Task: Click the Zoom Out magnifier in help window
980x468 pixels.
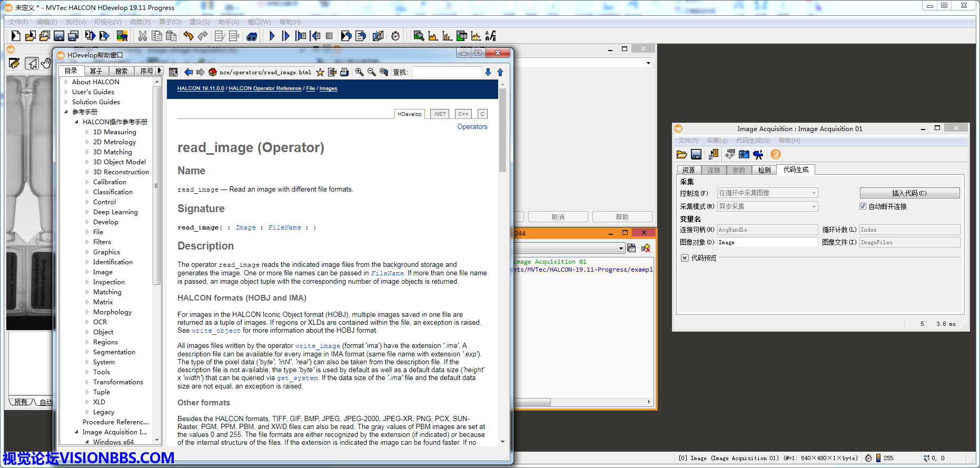Action: pos(371,72)
